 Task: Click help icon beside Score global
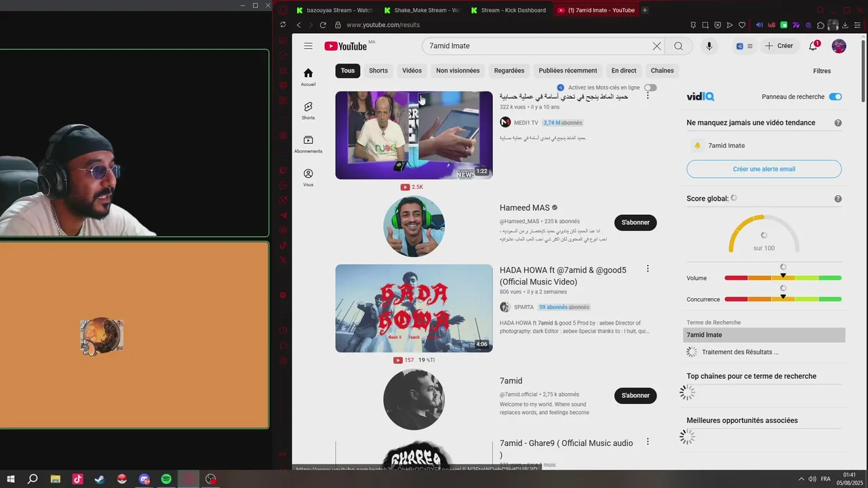click(838, 199)
